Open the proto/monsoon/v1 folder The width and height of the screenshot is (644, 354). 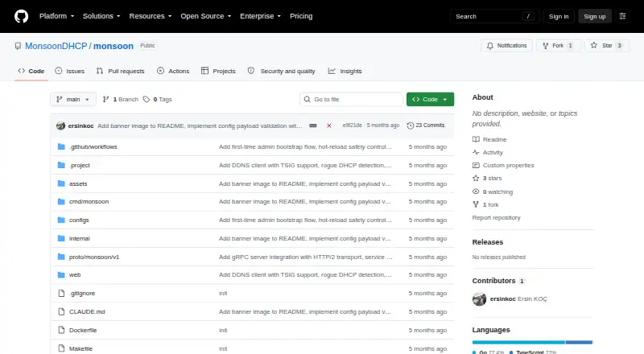tap(94, 257)
